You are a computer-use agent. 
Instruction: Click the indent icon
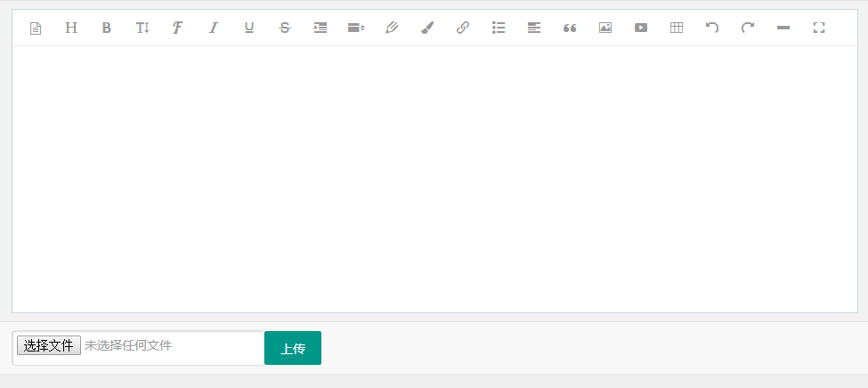[x=320, y=28]
